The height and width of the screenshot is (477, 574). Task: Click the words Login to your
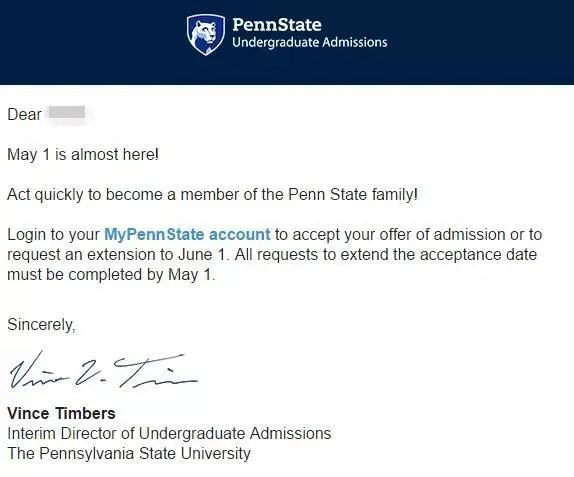tap(53, 235)
